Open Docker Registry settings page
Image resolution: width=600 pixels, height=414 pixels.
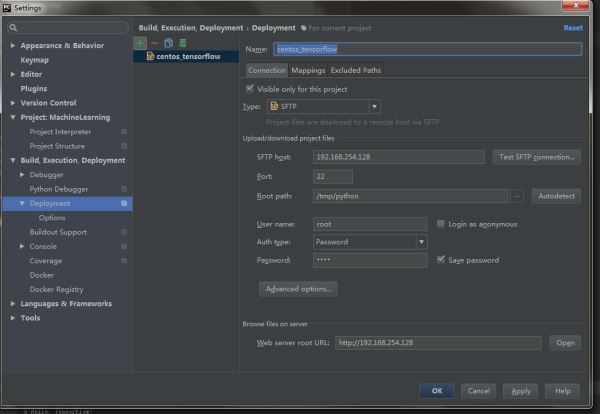56,289
